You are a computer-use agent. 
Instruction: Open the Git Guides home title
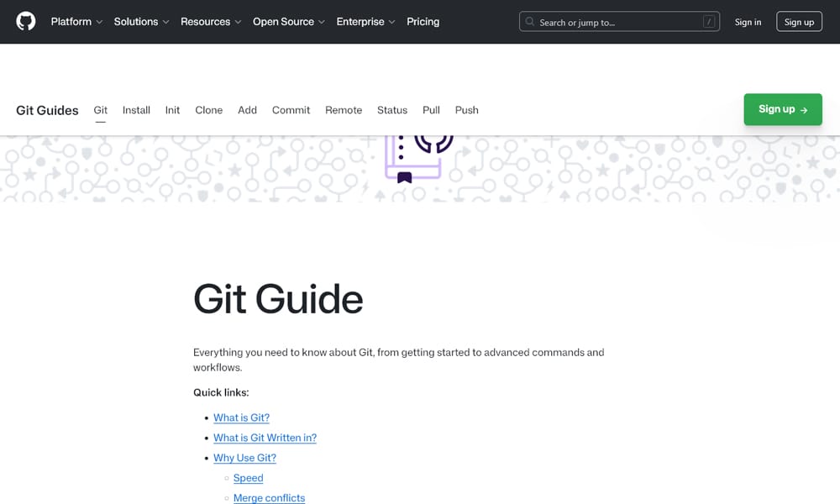(x=47, y=110)
